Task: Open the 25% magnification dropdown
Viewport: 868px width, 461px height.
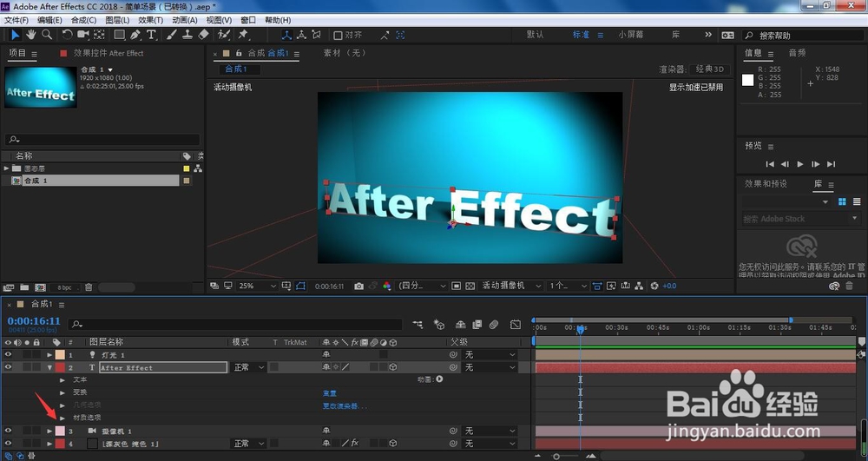Action: point(257,286)
